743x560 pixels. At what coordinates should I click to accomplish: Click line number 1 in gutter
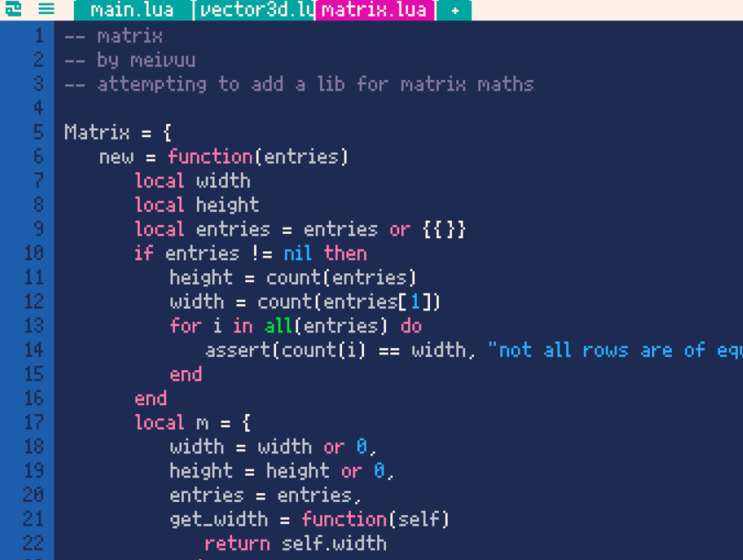click(39, 36)
